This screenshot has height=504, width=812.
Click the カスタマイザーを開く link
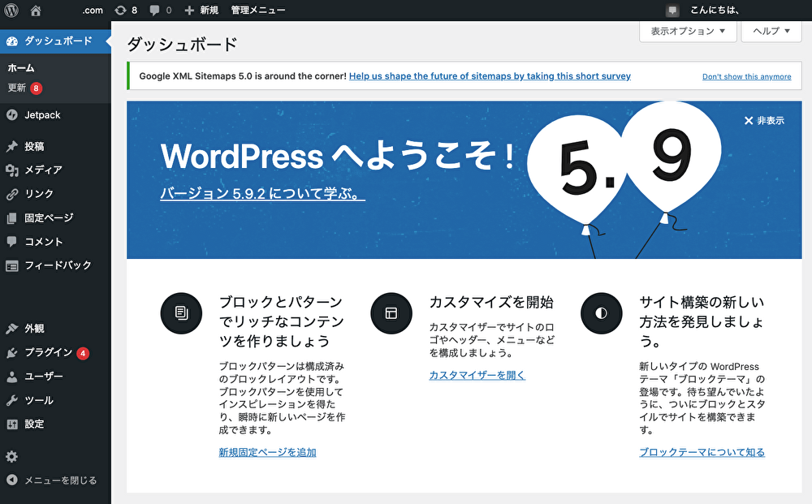tap(477, 375)
